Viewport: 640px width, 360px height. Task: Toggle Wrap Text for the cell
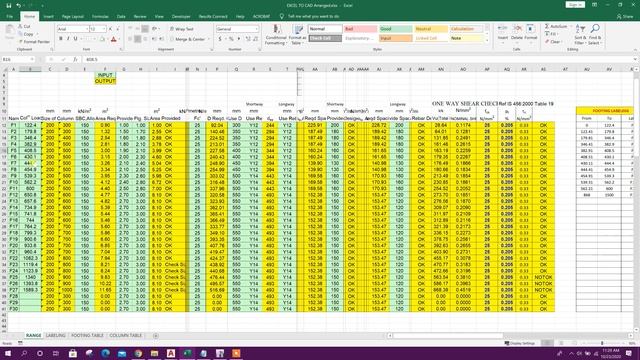(x=182, y=29)
